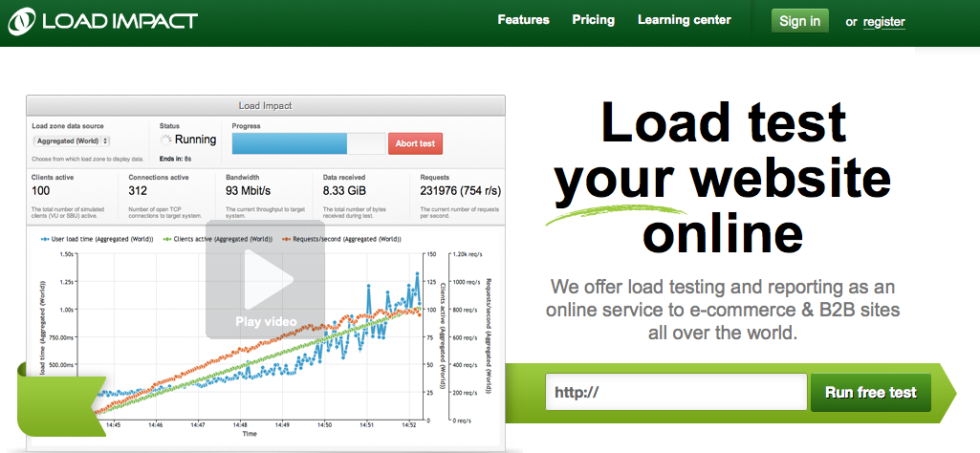This screenshot has height=453, width=980.
Task: Click the 14:47 time axis label
Action: (x=198, y=425)
